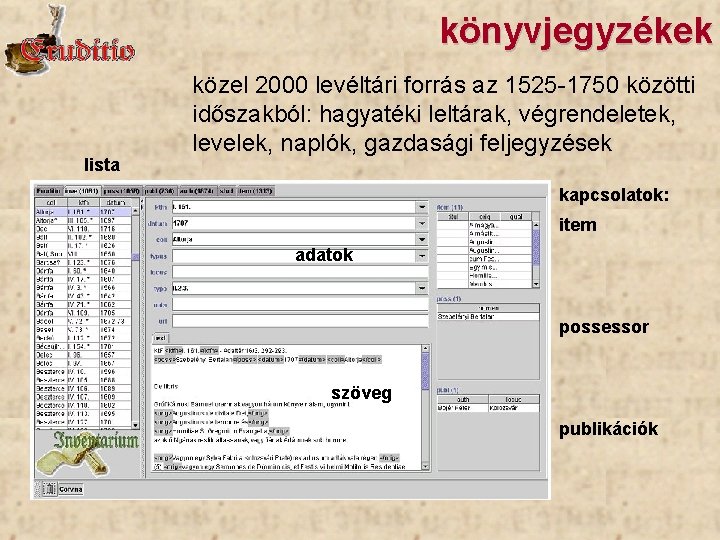Open the typo field dropdown arrow
The image size is (720, 540).
point(422,288)
